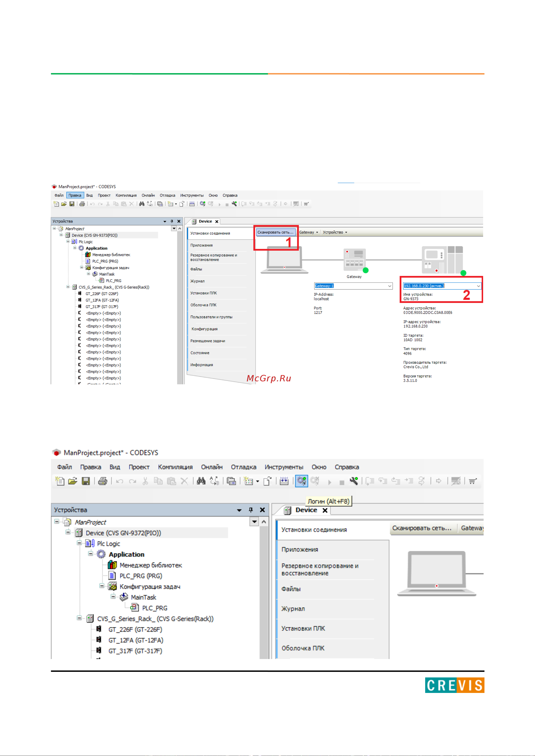Click the Stop square icon in lower toolbar
The width and height of the screenshot is (535, 756).
(342, 483)
